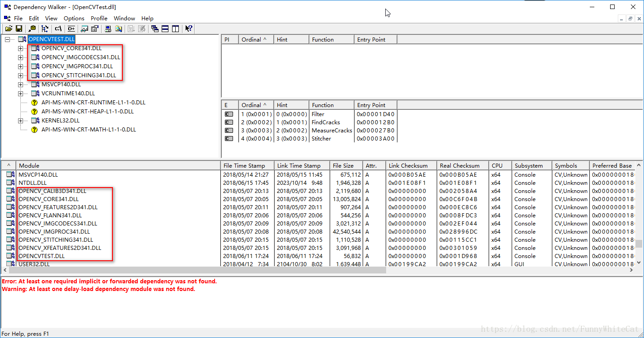Click the file size 42,540,544 cell

click(346, 232)
